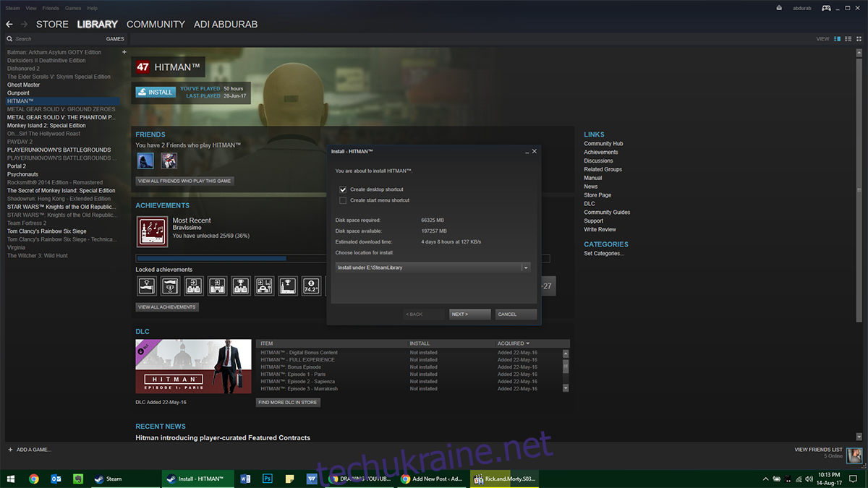The width and height of the screenshot is (868, 488).
Task: Add a new category with plus icon
Action: click(x=124, y=52)
